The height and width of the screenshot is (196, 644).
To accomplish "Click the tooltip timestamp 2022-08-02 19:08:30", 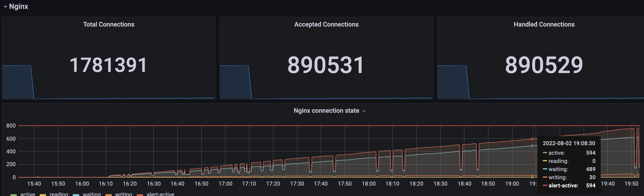I will (569, 143).
